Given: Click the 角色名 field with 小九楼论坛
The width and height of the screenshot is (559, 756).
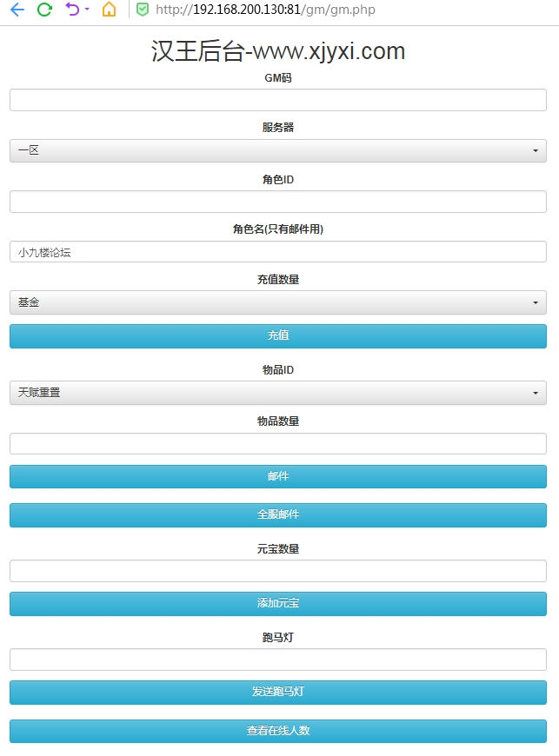Looking at the screenshot, I should pos(277,252).
